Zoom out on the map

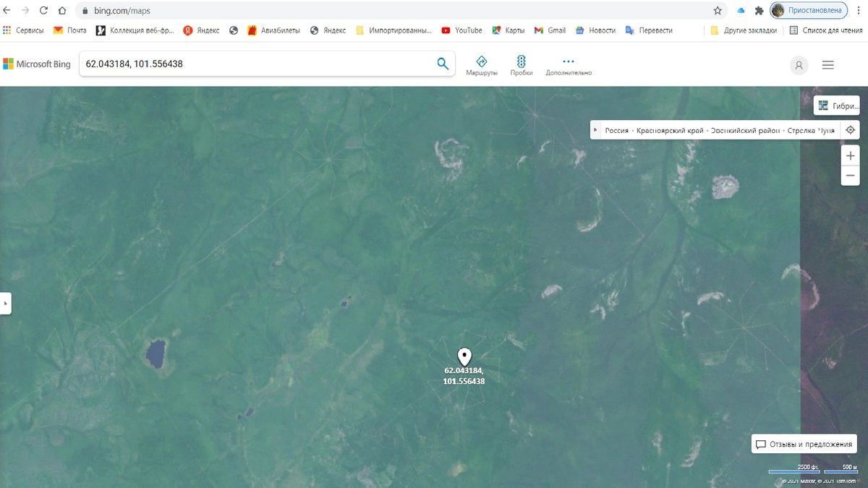851,176
